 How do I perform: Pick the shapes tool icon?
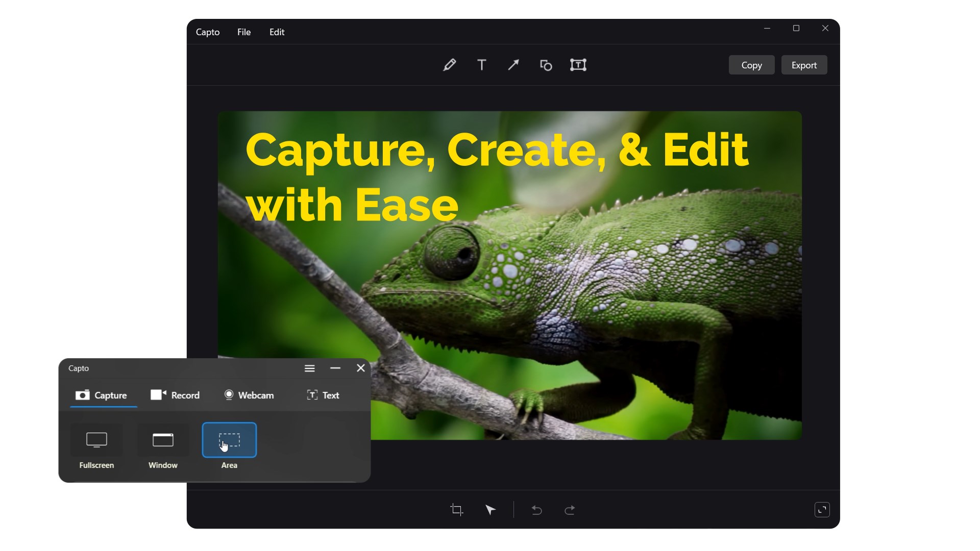(x=546, y=65)
